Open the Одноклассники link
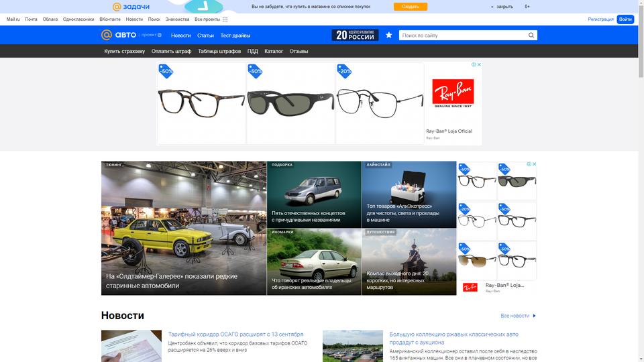This screenshot has height=362, width=644. 78,19
